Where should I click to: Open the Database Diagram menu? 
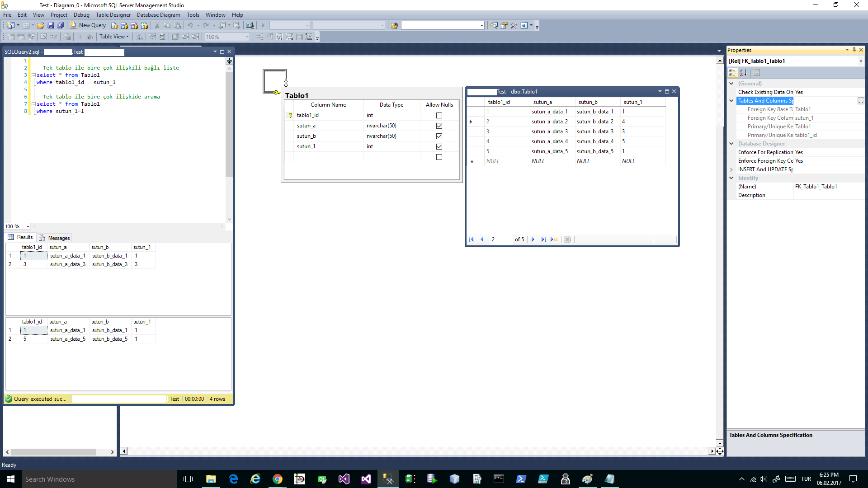[158, 15]
